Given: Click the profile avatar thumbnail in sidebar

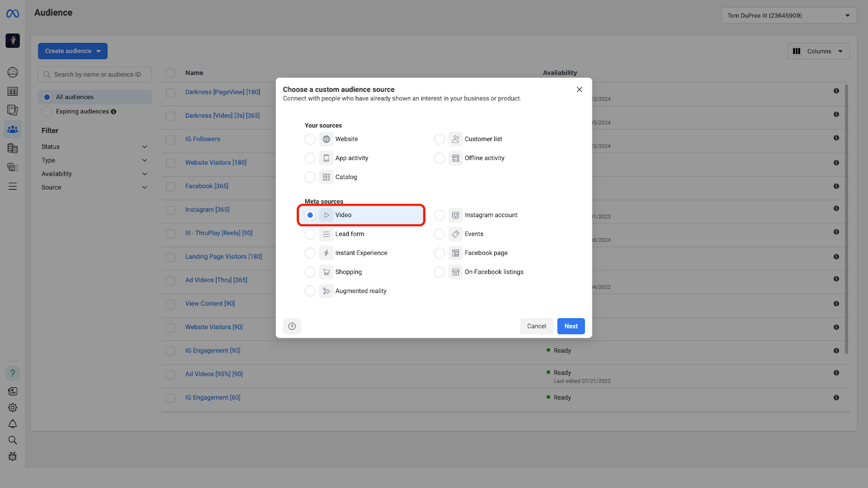Looking at the screenshot, I should [12, 41].
